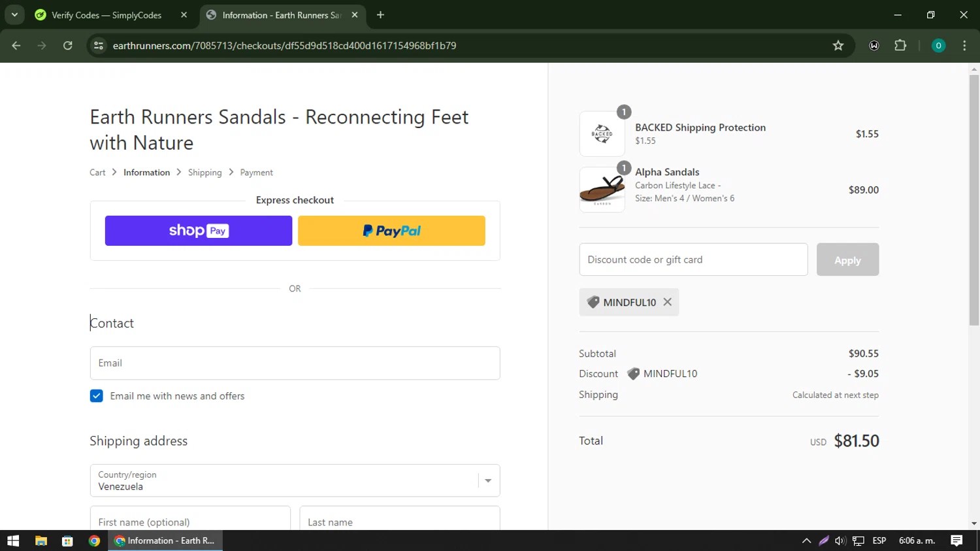
Task: Open the Windows Start menu
Action: click(x=13, y=541)
